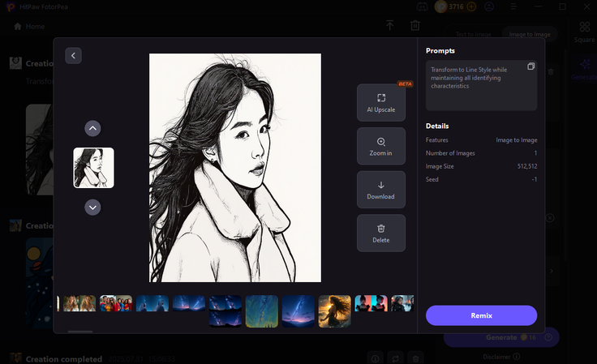
Task: Click the AI Upscale button
Action: coord(381,103)
